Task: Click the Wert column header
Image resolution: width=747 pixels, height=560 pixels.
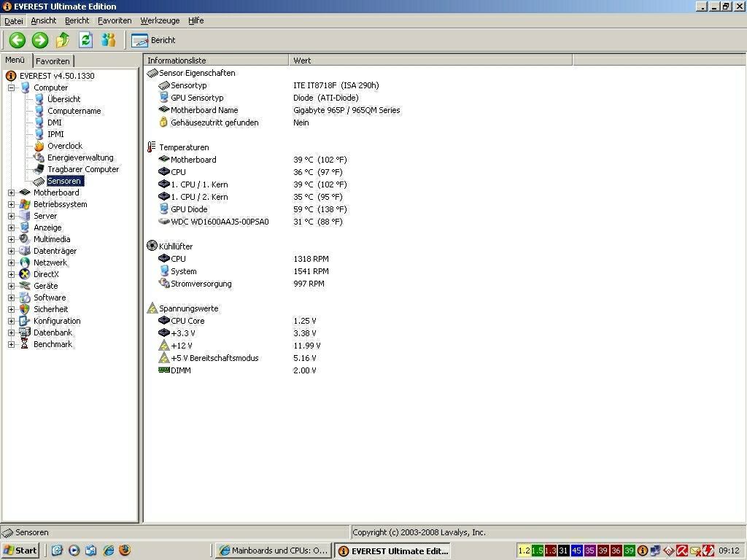Action: pos(430,61)
